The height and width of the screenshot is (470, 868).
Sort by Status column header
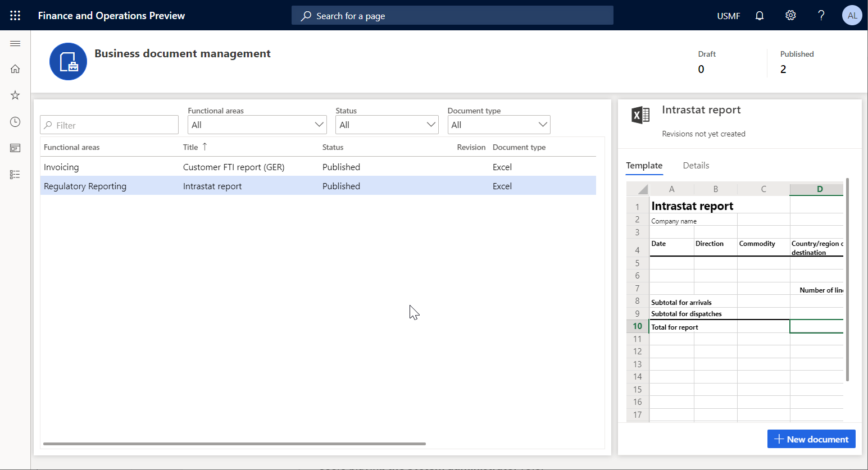click(x=333, y=147)
